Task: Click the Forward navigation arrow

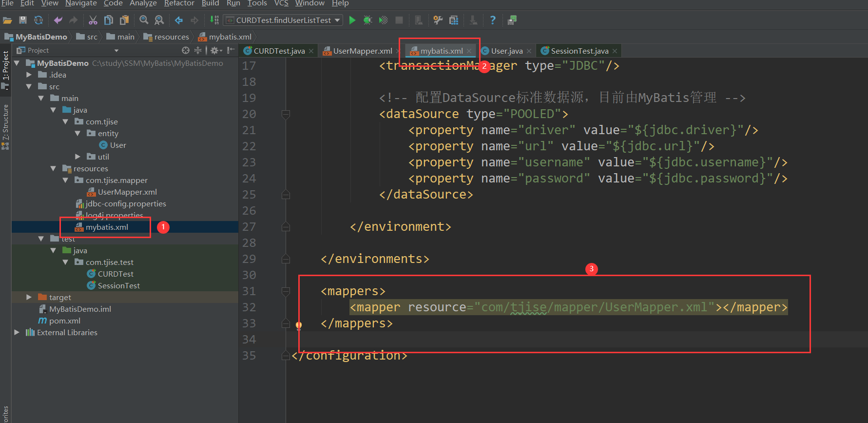Action: (194, 20)
